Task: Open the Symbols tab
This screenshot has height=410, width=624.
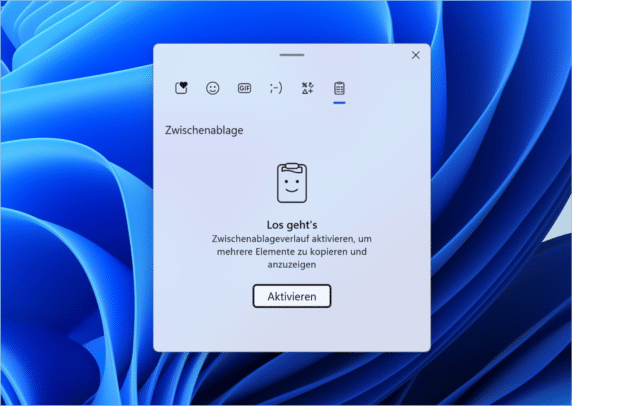Action: pyautogui.click(x=307, y=88)
